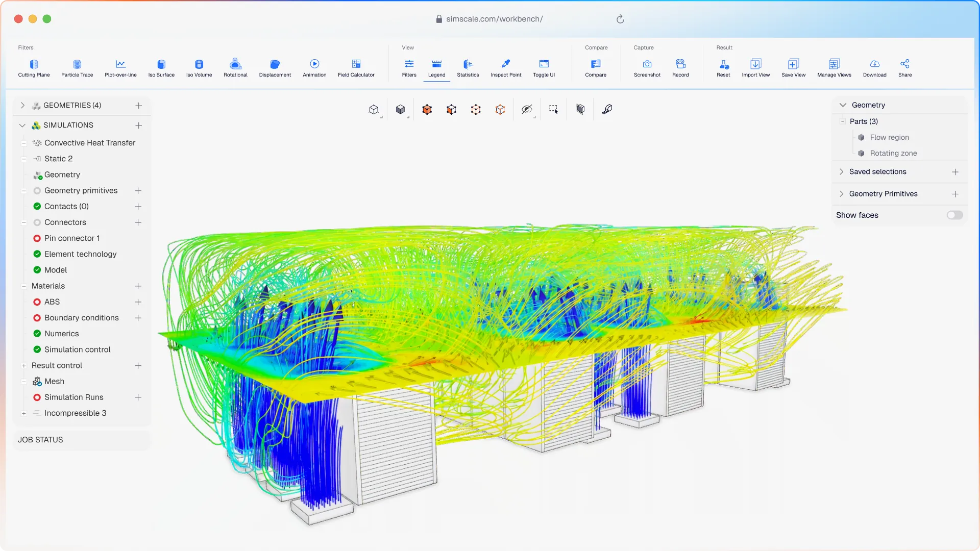
Task: Click Toggle UI in the toolbar
Action: (x=544, y=68)
